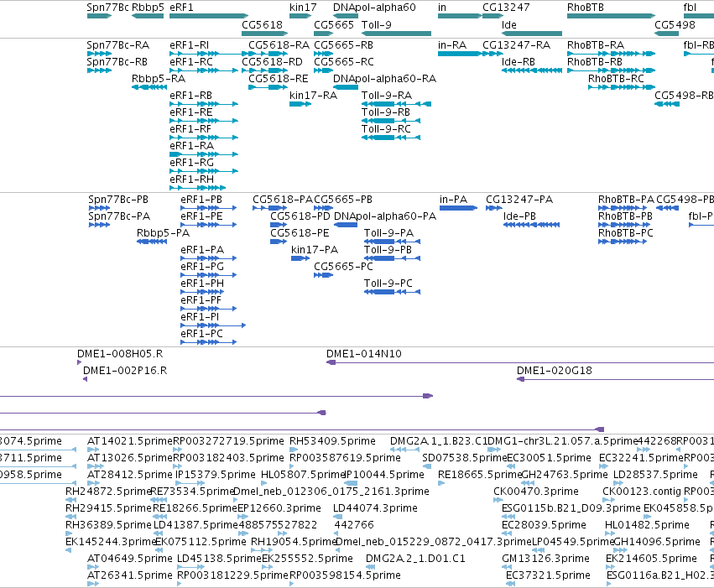714x588 pixels.
Task: Click EST AT14021.5prime
Action: tap(130, 441)
